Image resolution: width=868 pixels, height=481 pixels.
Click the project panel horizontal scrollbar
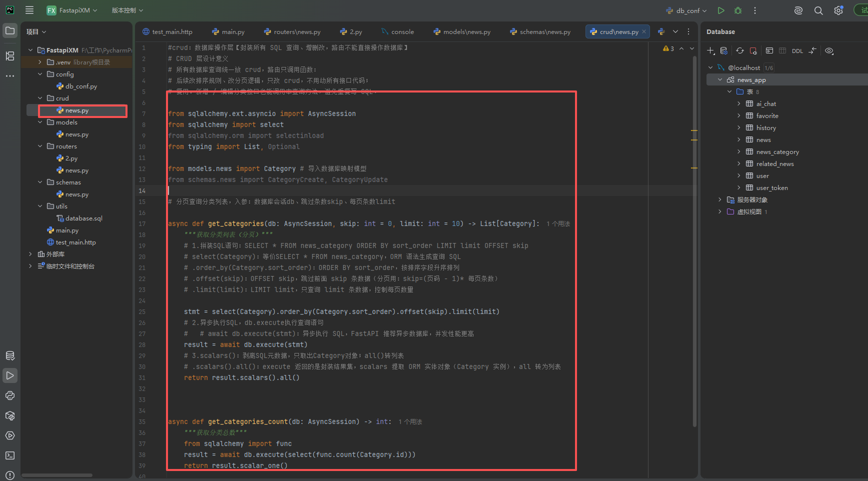pyautogui.click(x=57, y=475)
